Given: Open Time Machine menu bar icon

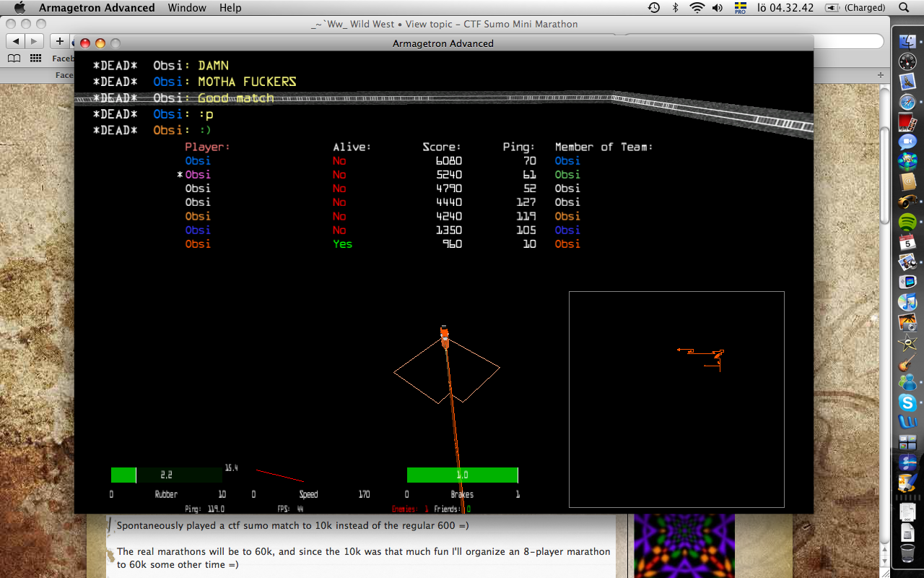Looking at the screenshot, I should (653, 8).
